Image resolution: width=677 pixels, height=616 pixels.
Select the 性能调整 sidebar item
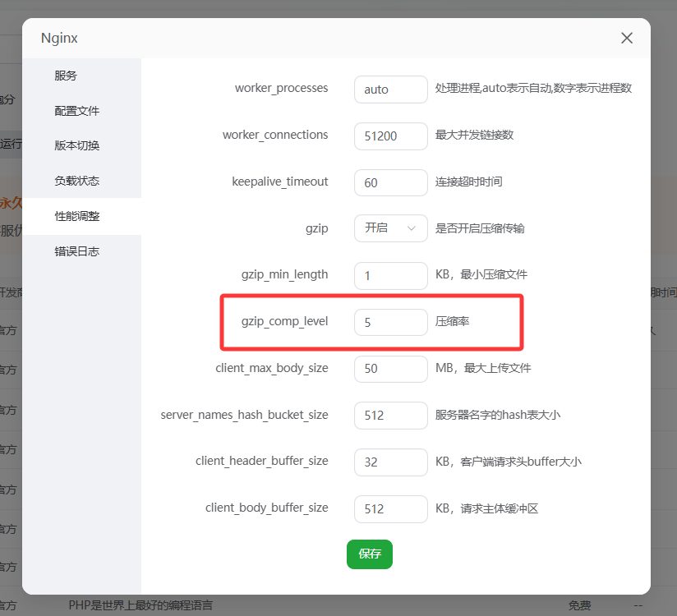pyautogui.click(x=77, y=216)
